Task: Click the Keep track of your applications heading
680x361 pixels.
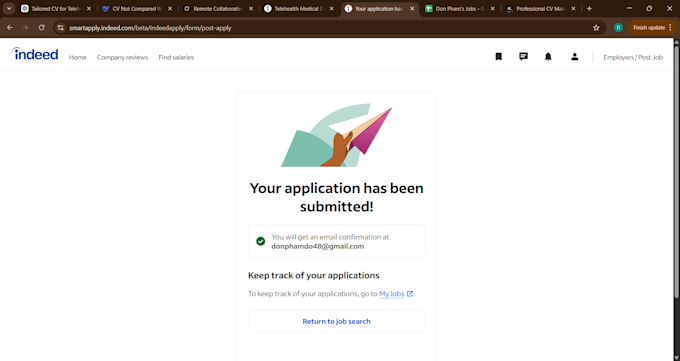Action: [314, 276]
